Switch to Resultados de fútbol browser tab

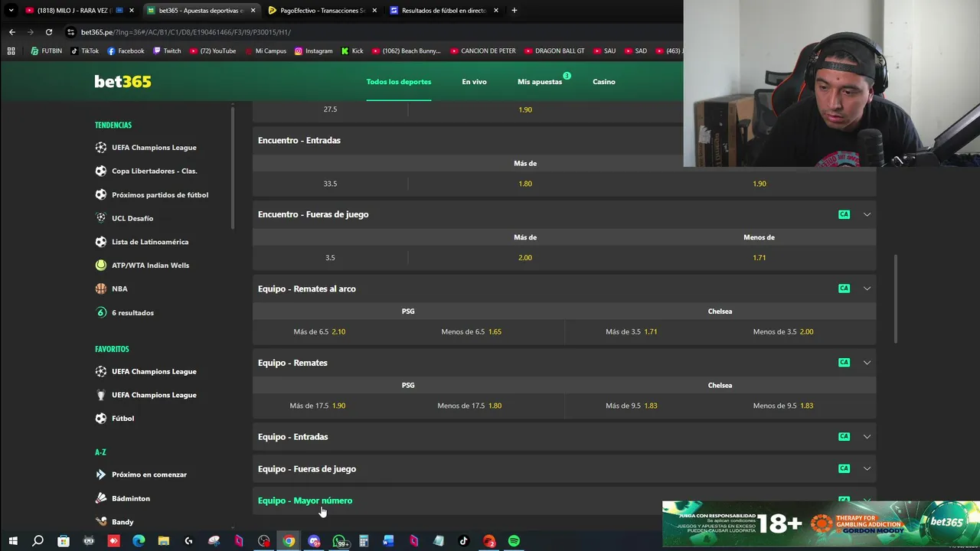(x=444, y=11)
